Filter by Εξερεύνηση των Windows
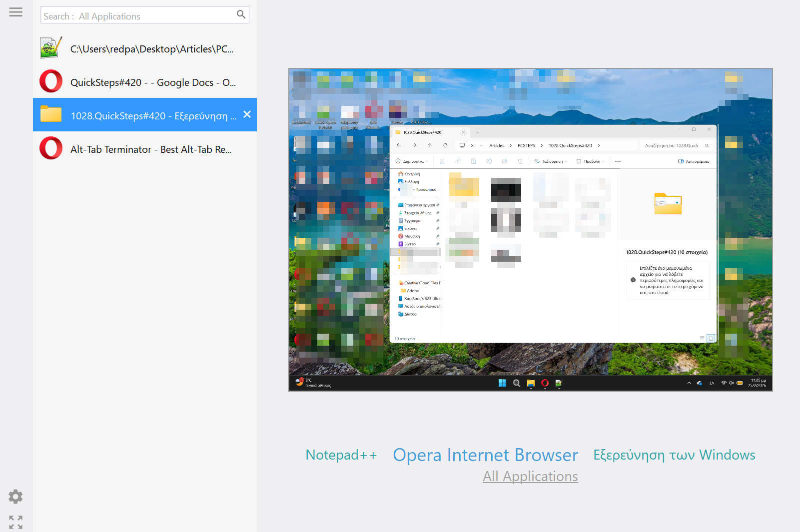This screenshot has width=800, height=532. 674,455
